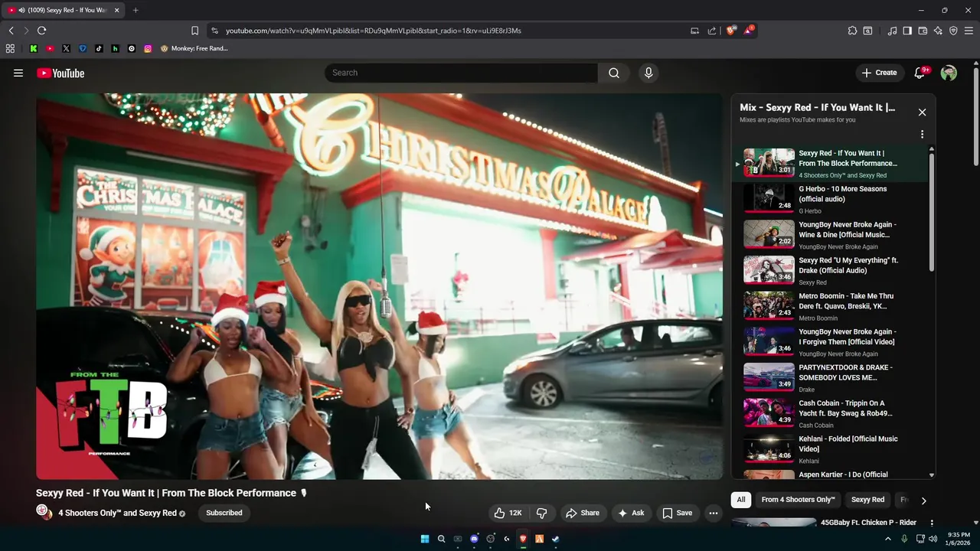980x551 pixels.
Task: Select the All filter chip
Action: point(741,500)
